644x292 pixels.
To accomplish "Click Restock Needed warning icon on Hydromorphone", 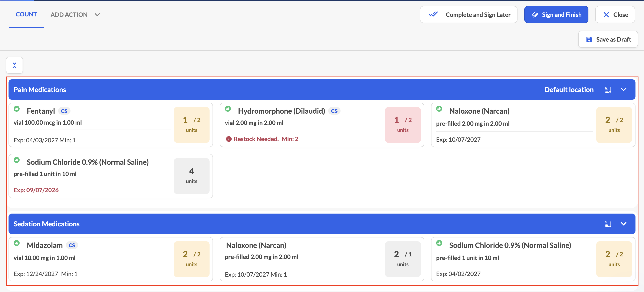I will [x=229, y=139].
